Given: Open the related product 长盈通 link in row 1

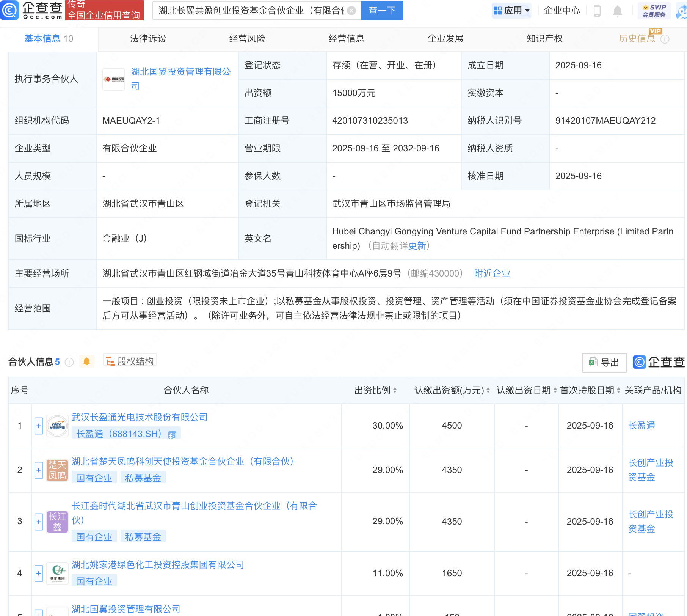Looking at the screenshot, I should coord(642,426).
